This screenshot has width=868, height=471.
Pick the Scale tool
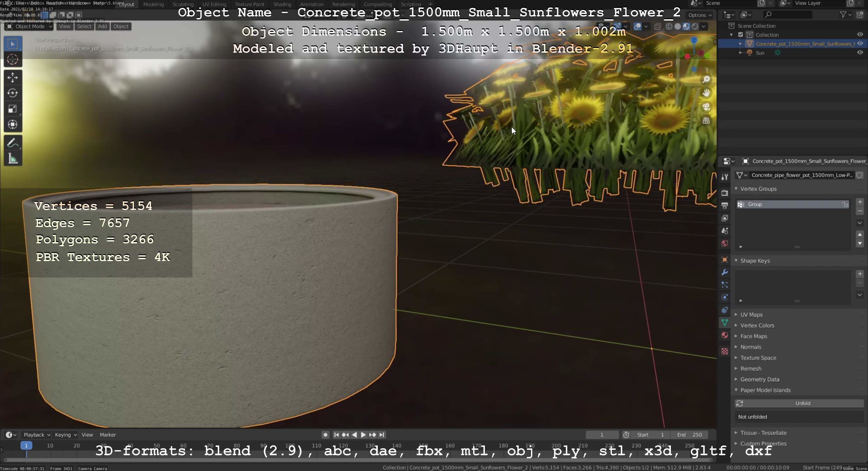pos(13,109)
